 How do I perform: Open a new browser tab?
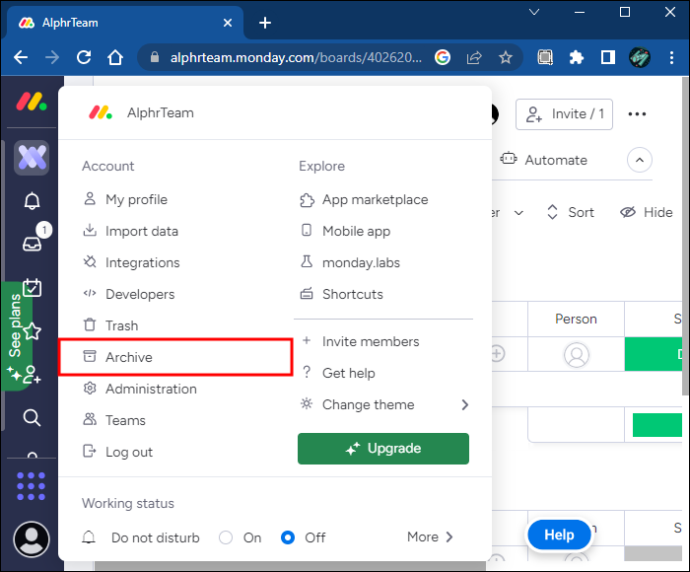click(265, 22)
